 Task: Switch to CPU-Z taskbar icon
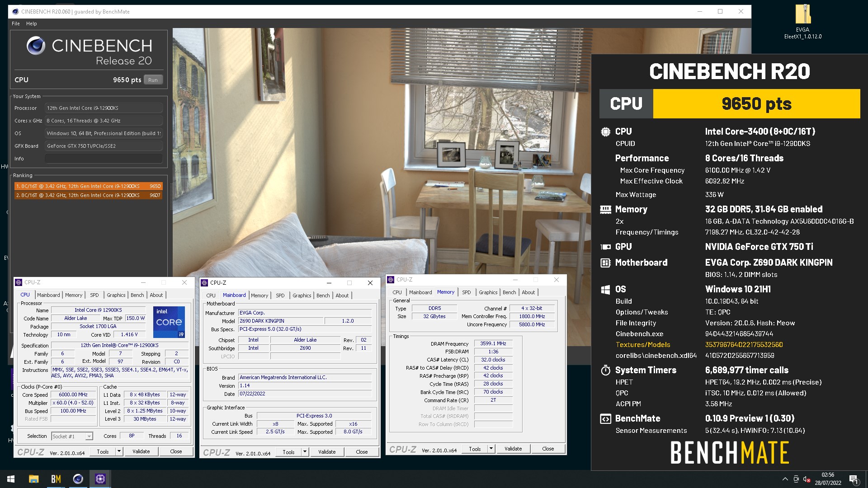click(100, 479)
